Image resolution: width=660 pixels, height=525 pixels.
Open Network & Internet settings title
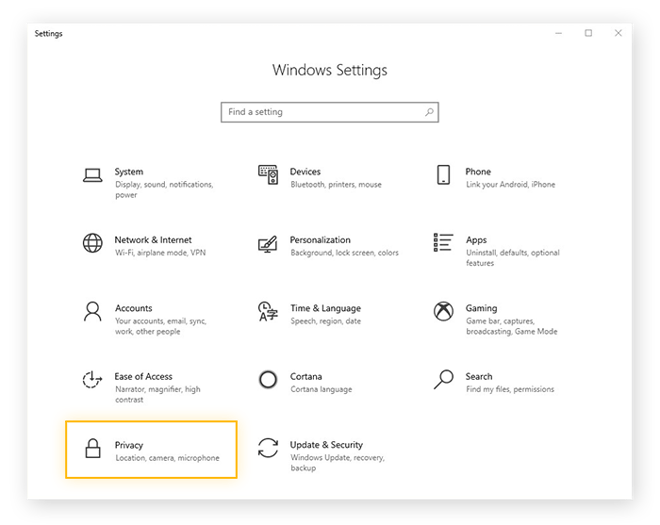[x=153, y=240]
